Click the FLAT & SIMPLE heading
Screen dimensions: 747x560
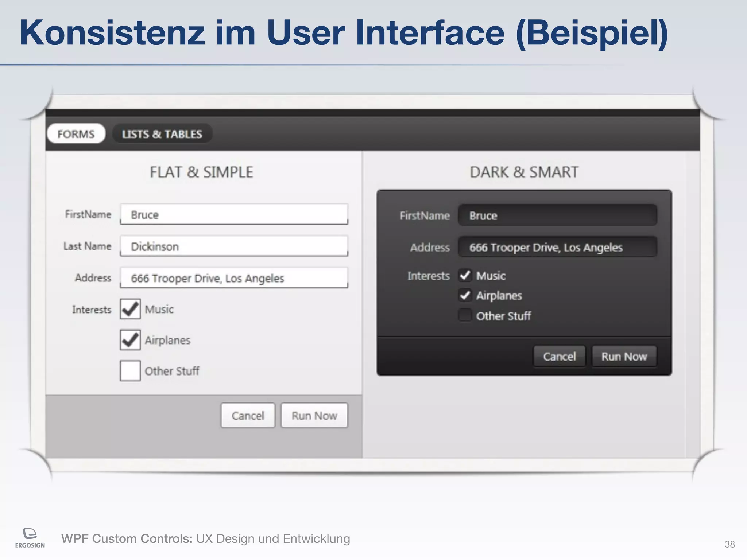pyautogui.click(x=201, y=172)
